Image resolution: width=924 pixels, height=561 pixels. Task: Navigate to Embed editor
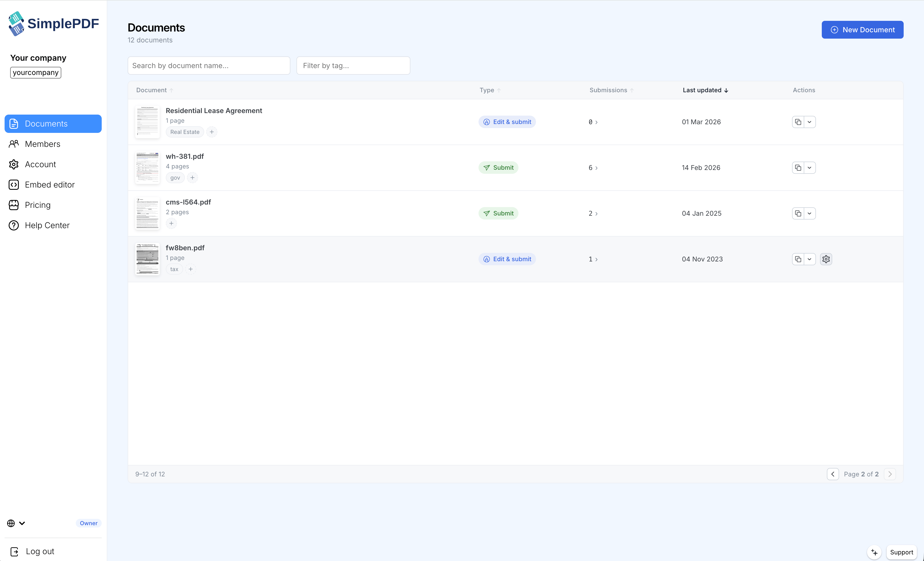click(x=50, y=185)
